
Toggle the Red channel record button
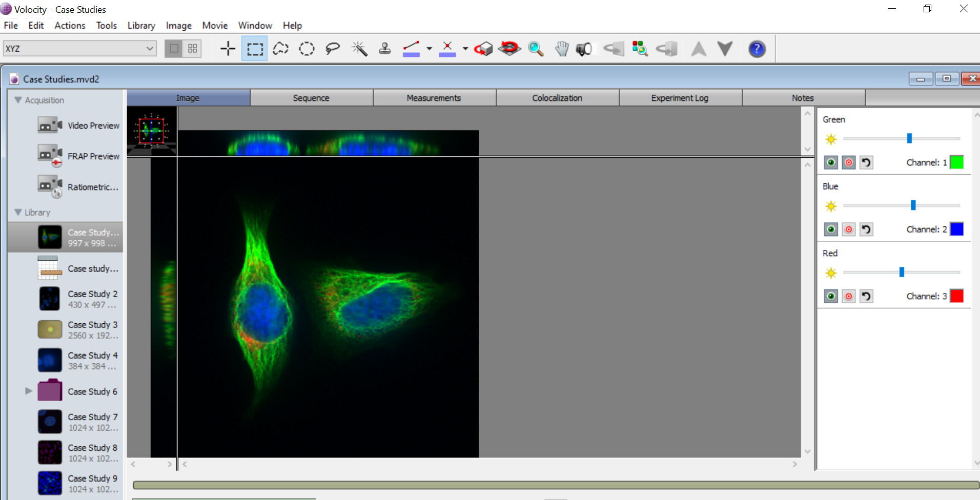click(x=849, y=296)
